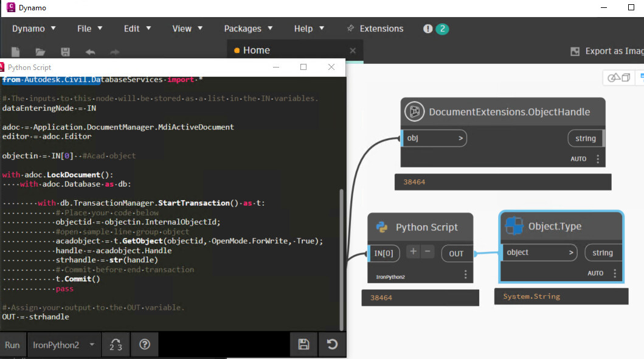Click the 38464 preview under ObjectHandle

(x=414, y=182)
